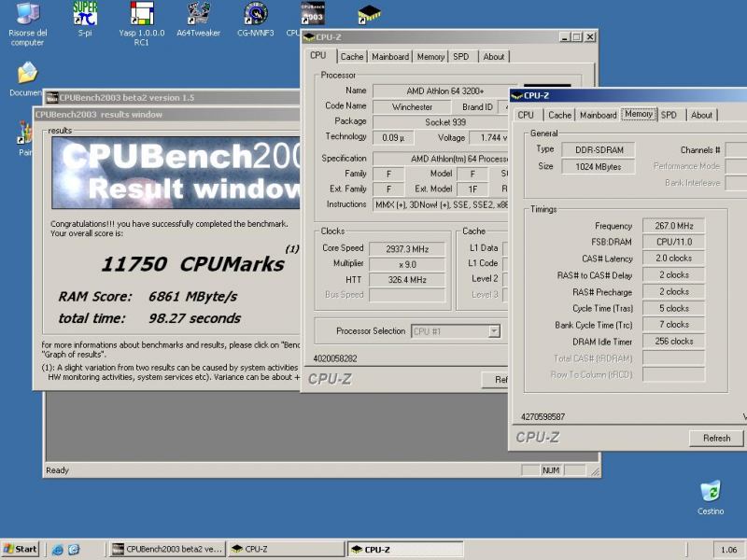
Task: Select the CPUBench 2003 desktop shortcut icon
Action: point(313,13)
